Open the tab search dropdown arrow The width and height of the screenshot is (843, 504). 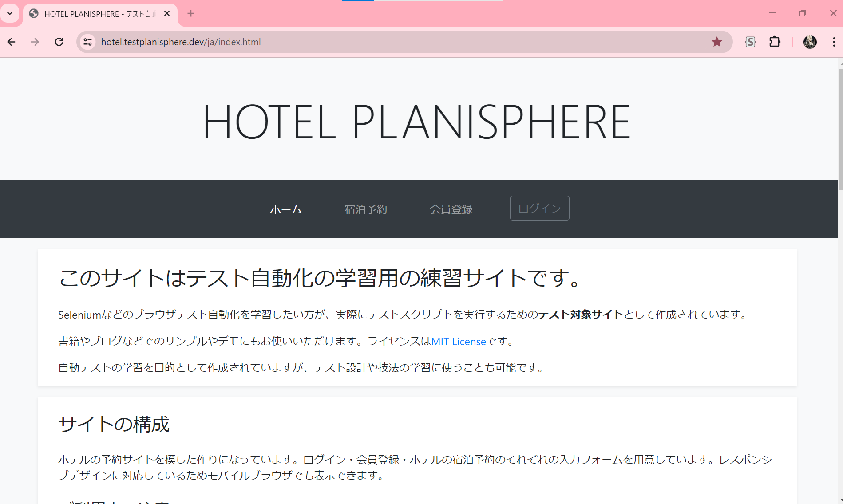10,13
